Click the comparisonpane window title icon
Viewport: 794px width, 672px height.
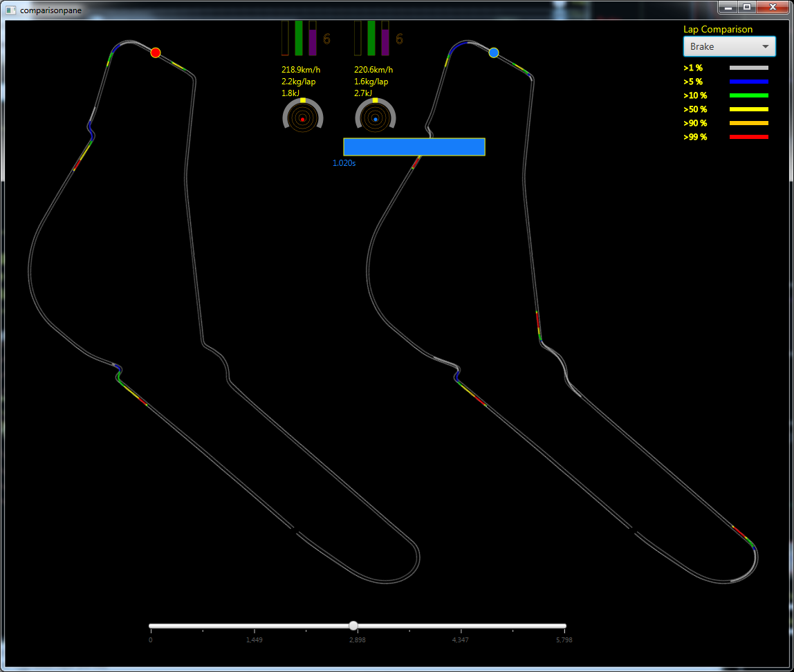coord(10,10)
